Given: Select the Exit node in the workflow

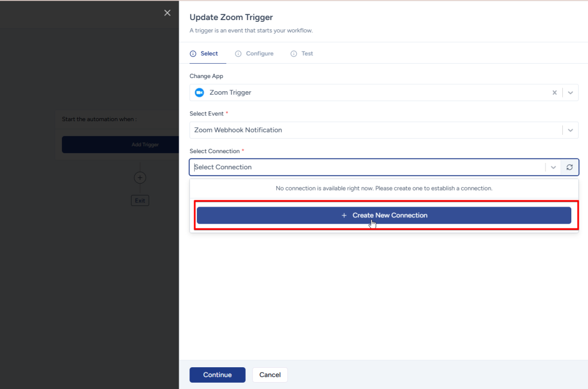Looking at the screenshot, I should pyautogui.click(x=140, y=201).
